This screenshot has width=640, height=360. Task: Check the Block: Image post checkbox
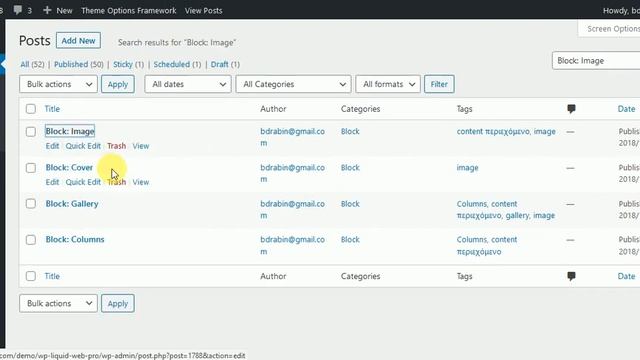click(31, 131)
